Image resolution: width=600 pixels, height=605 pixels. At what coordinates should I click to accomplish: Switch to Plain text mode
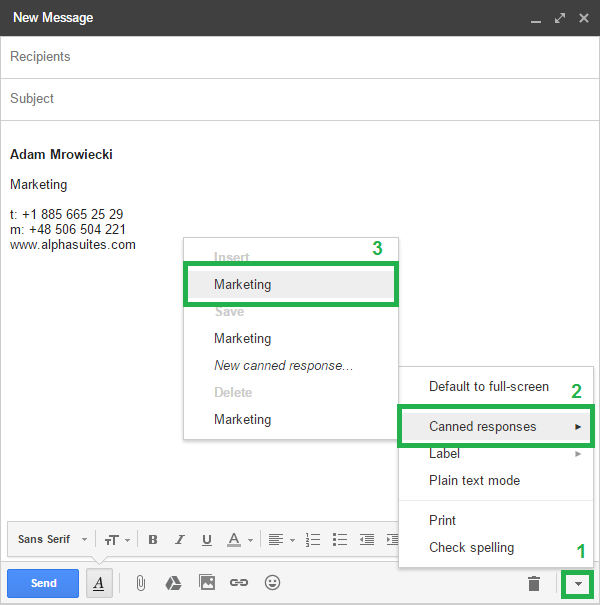(496, 480)
